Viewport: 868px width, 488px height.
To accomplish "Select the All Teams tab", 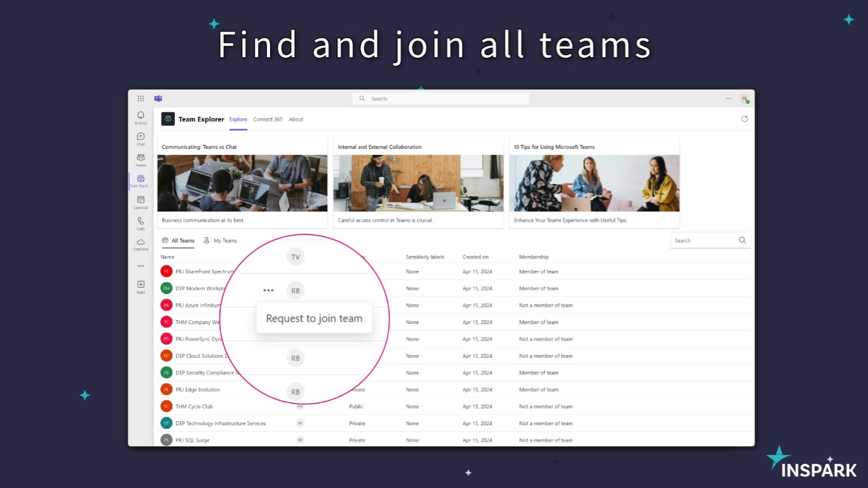I will click(178, 241).
